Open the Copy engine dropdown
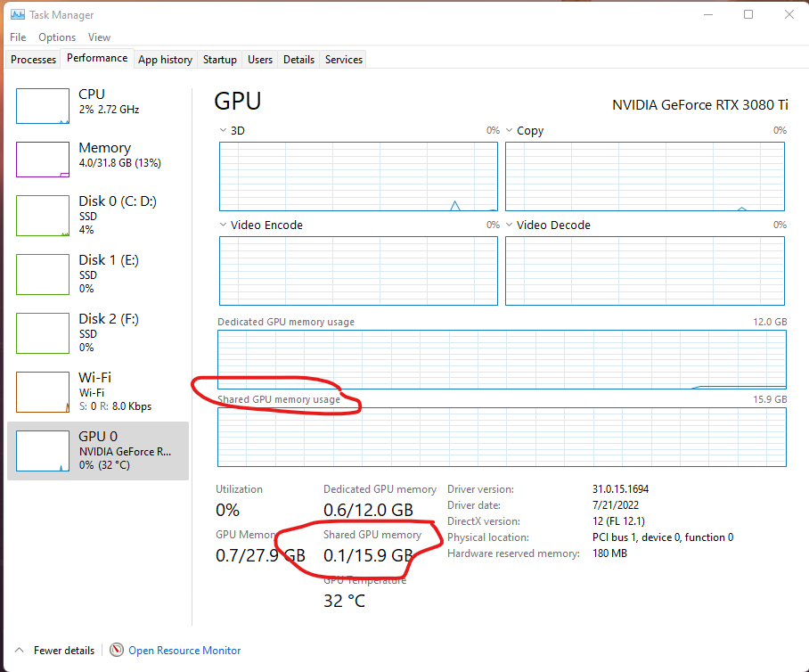Viewport: 809px width, 672px height. (x=511, y=130)
